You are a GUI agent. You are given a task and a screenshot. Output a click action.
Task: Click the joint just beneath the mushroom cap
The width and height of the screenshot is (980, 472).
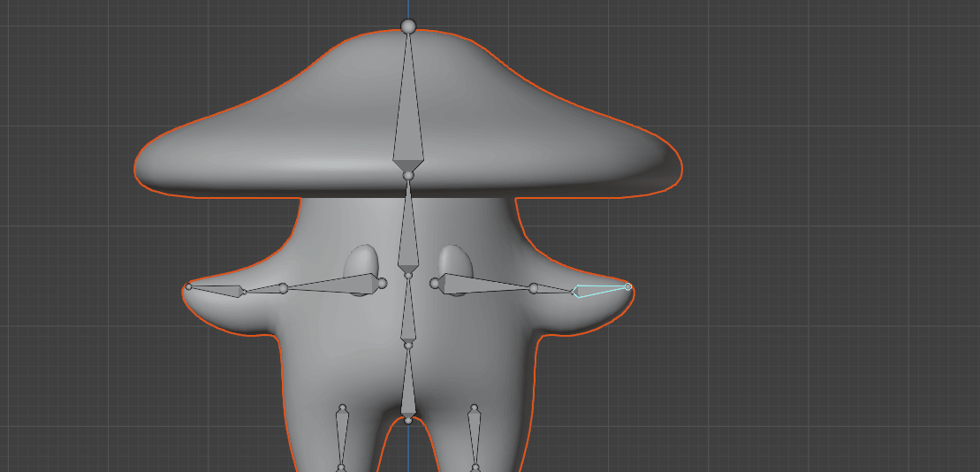(408, 176)
